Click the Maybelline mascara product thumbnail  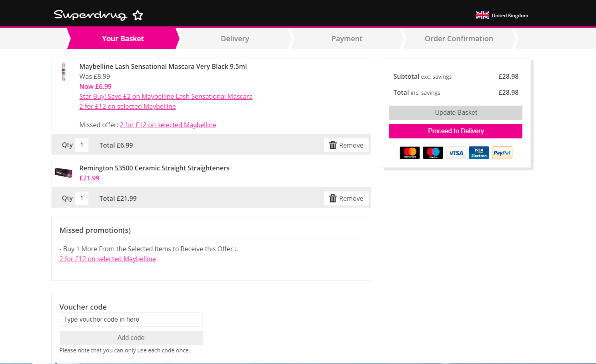(63, 72)
